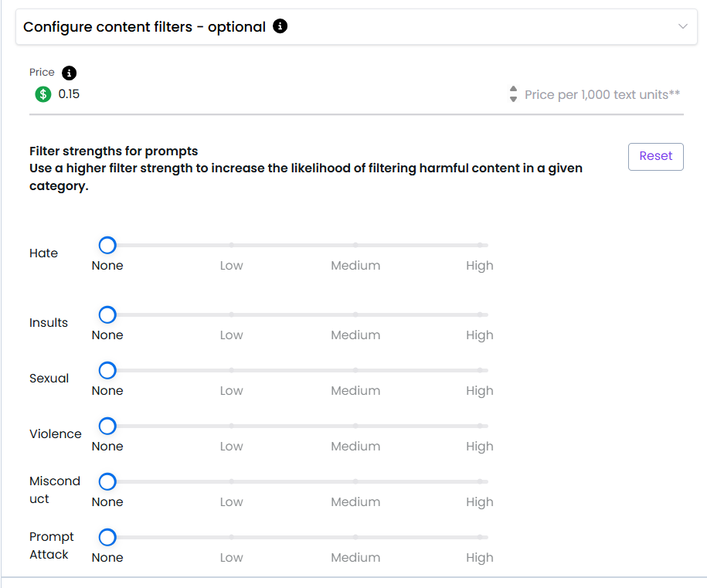Collapse the Configure content filters section
This screenshot has height=588, width=707.
(x=682, y=27)
